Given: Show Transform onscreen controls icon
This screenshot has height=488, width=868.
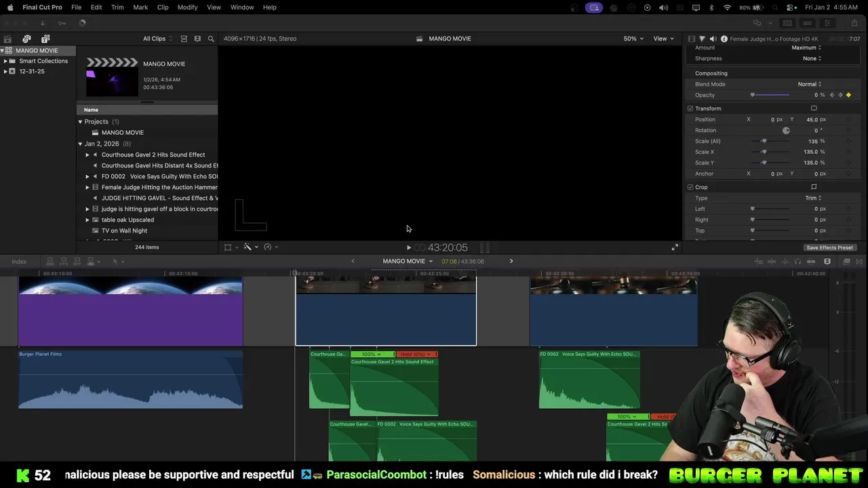Looking at the screenshot, I should pos(814,108).
